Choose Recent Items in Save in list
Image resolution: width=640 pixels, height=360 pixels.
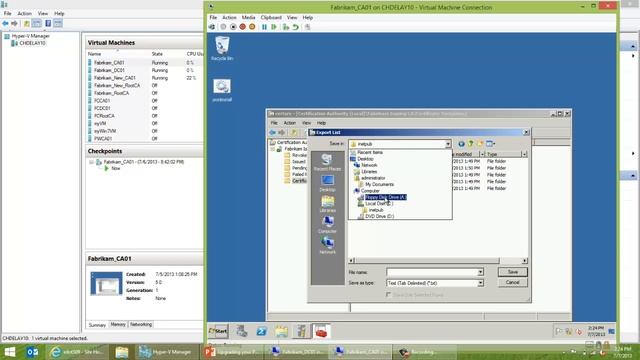coord(370,152)
